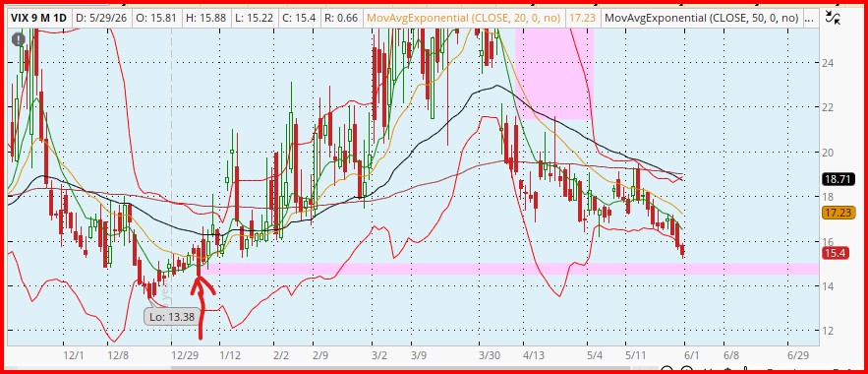Image resolution: width=868 pixels, height=374 pixels.
Task: Click the 18.71 black price label
Action: tap(839, 179)
